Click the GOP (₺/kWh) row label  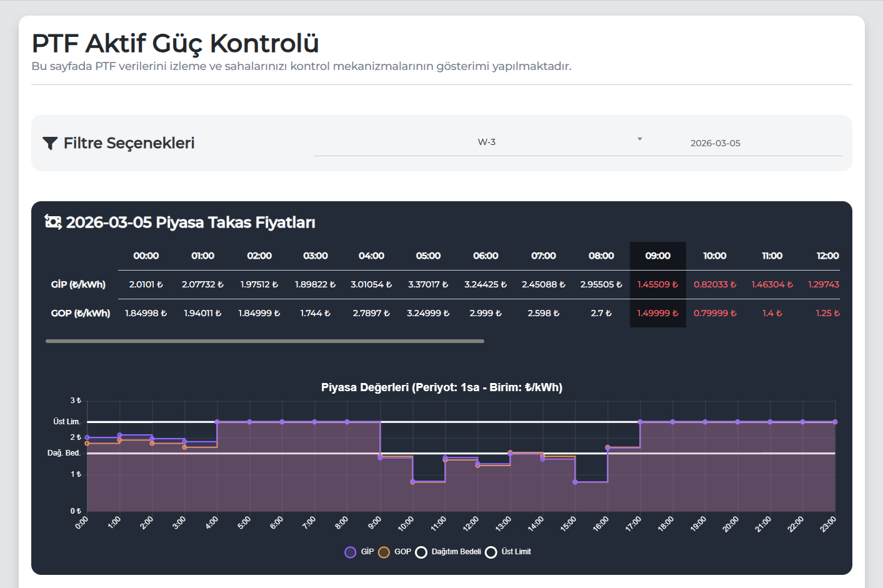click(80, 313)
